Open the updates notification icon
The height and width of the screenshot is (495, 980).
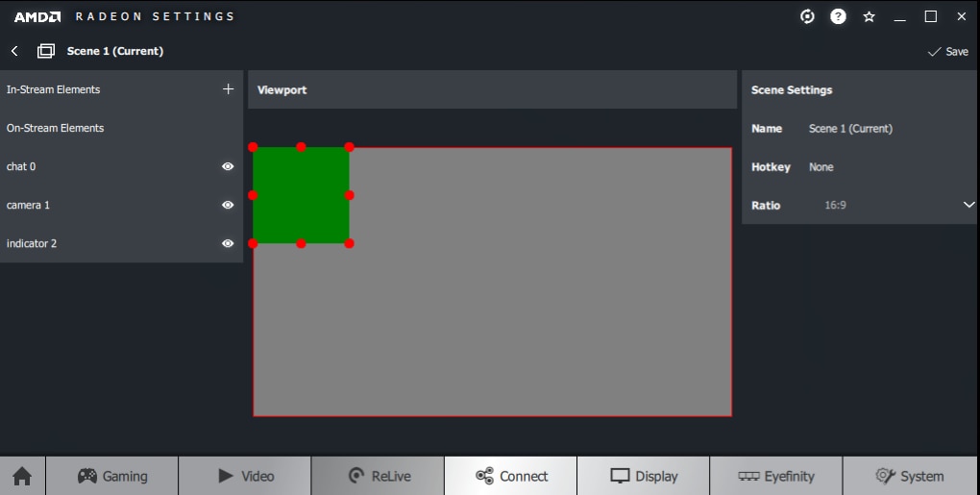tap(807, 17)
